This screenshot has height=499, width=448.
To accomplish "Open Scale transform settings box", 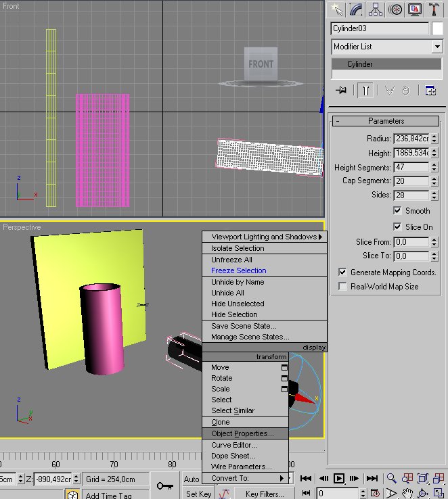I will [284, 389].
